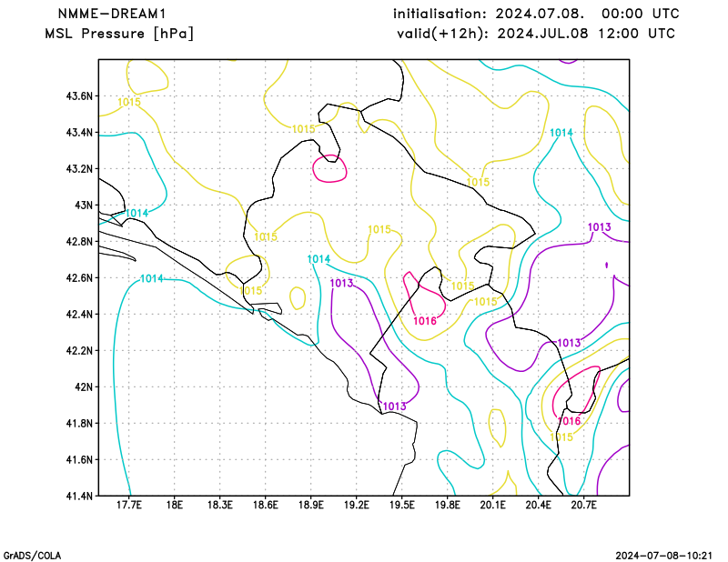Select the 42N latitude axis label
Image resolution: width=728 pixels, height=562 pixels.
(84, 387)
